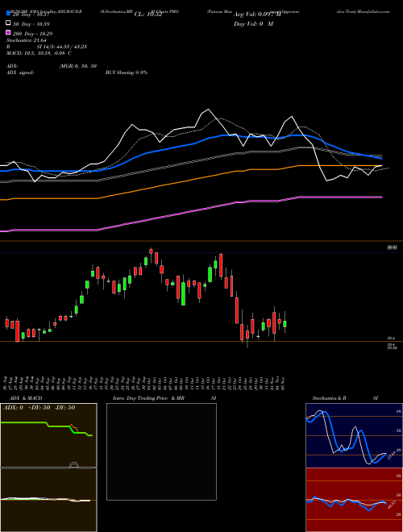403x532 pixels.
Task: Select the 'Stochastics: 21.64' readout
Action: tap(26, 40)
